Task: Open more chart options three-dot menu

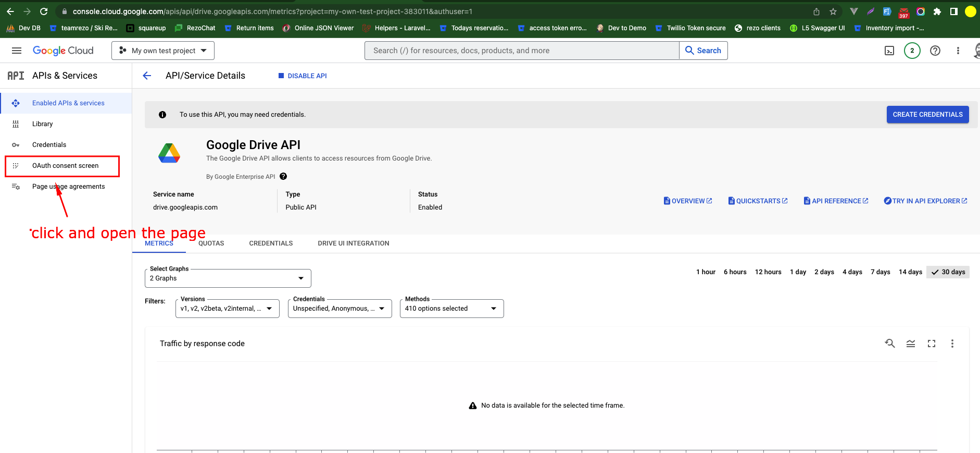Action: 952,344
